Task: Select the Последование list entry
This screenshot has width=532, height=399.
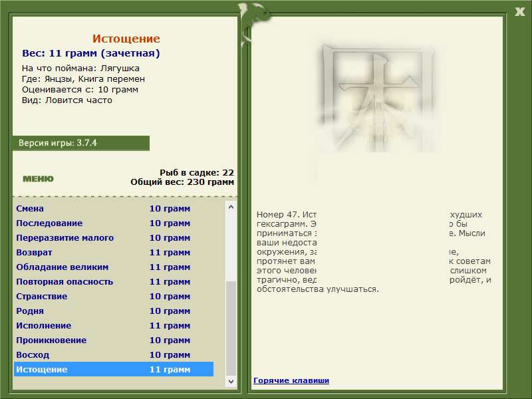Action: pyautogui.click(x=114, y=223)
